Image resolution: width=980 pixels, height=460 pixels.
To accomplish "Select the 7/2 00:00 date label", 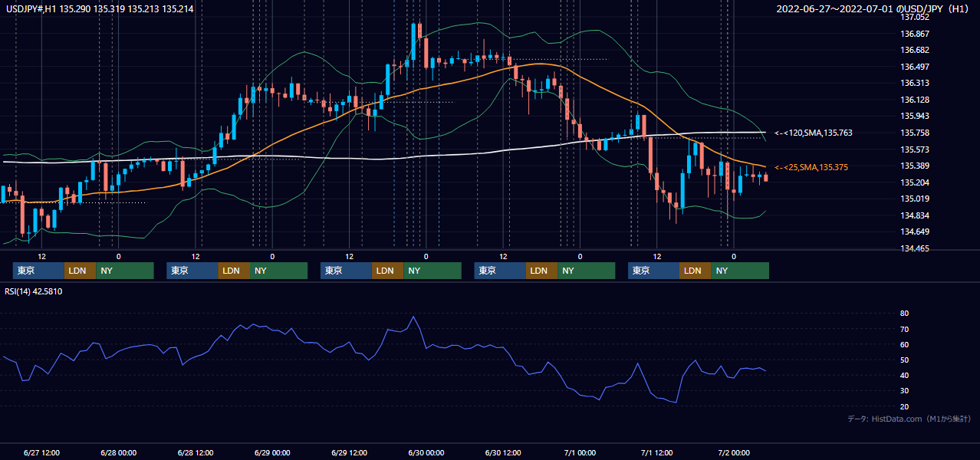I will 734,452.
